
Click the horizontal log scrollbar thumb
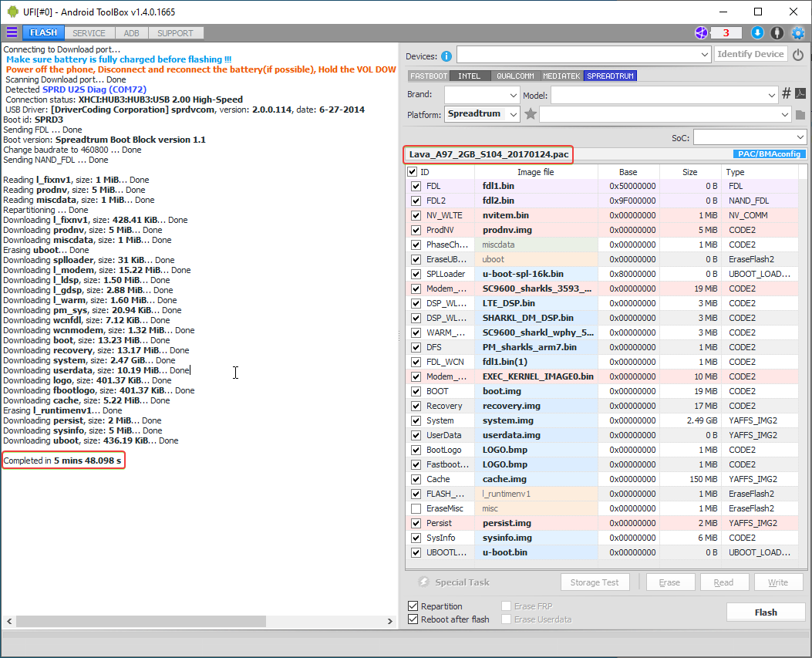point(141,621)
